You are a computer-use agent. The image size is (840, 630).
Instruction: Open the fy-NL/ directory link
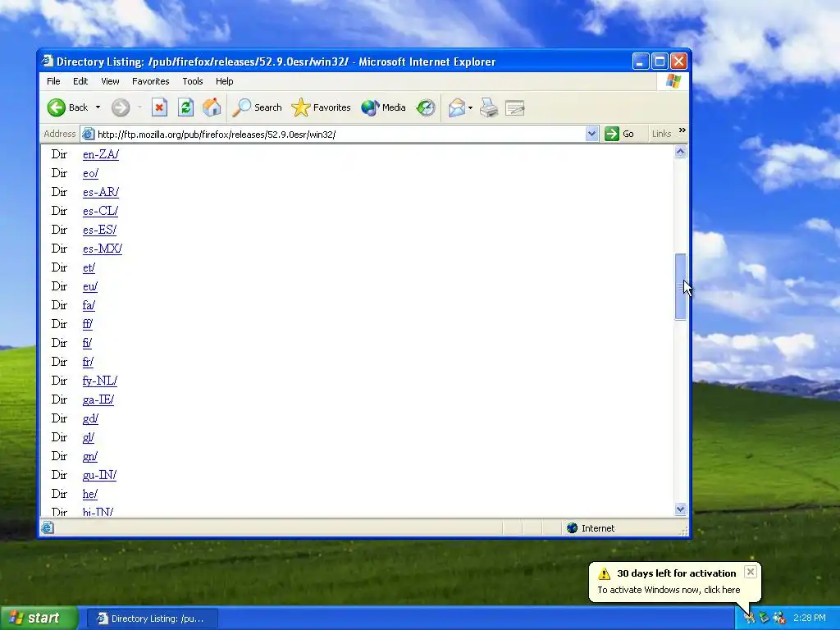pyautogui.click(x=100, y=381)
